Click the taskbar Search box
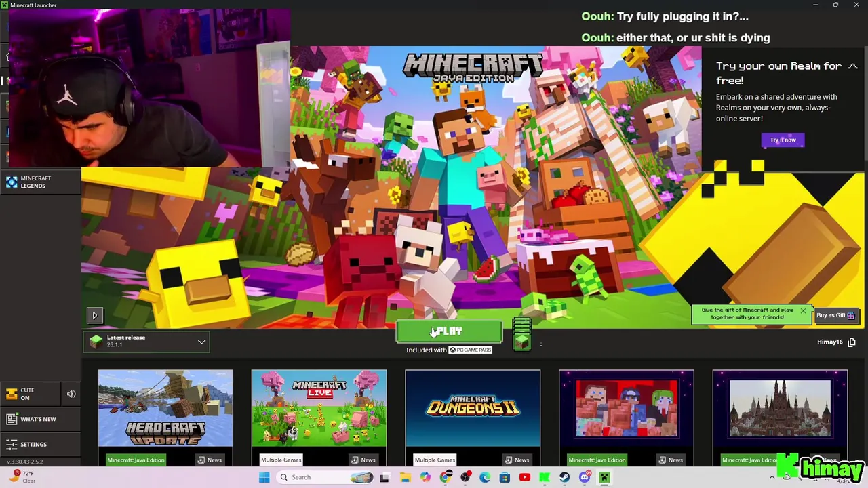Viewport: 868px width, 488px height. coord(325,477)
